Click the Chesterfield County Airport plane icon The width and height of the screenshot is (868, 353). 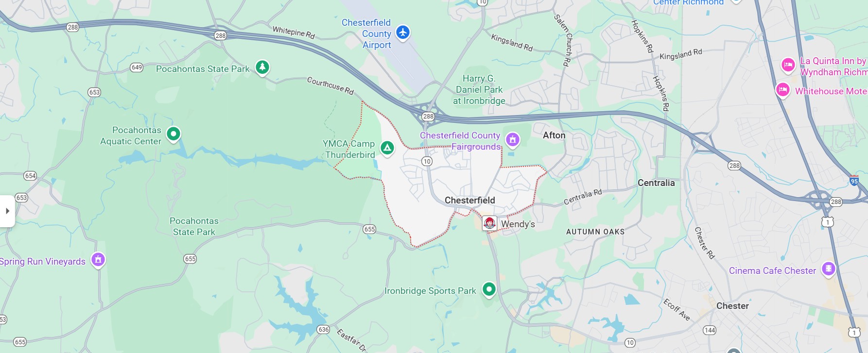pyautogui.click(x=402, y=33)
